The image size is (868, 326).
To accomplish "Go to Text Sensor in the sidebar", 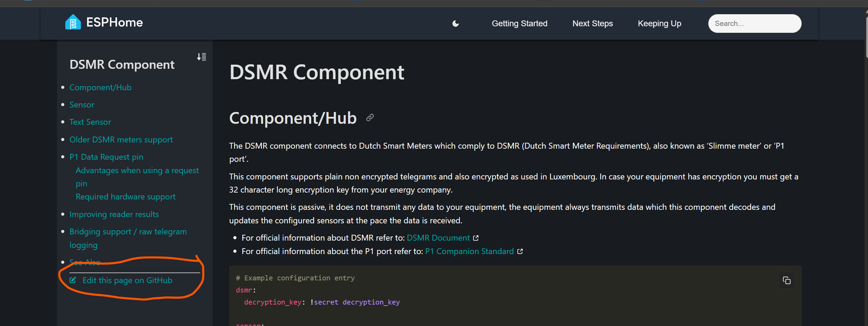I will click(90, 122).
